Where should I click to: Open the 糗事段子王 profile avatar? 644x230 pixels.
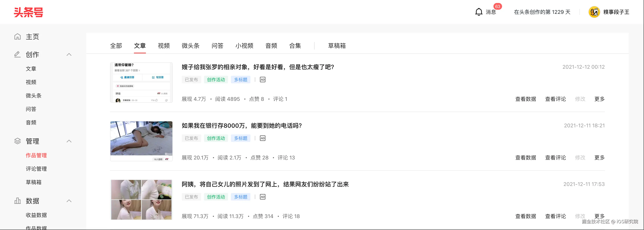[595, 12]
